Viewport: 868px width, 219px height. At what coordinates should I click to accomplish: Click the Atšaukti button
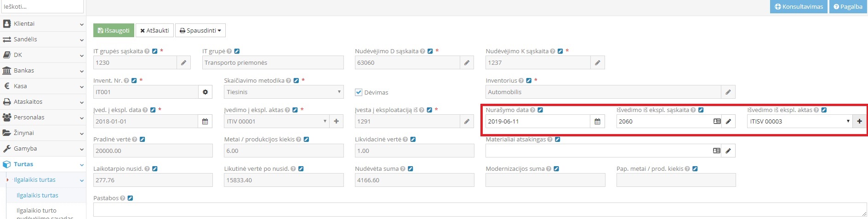pos(154,31)
